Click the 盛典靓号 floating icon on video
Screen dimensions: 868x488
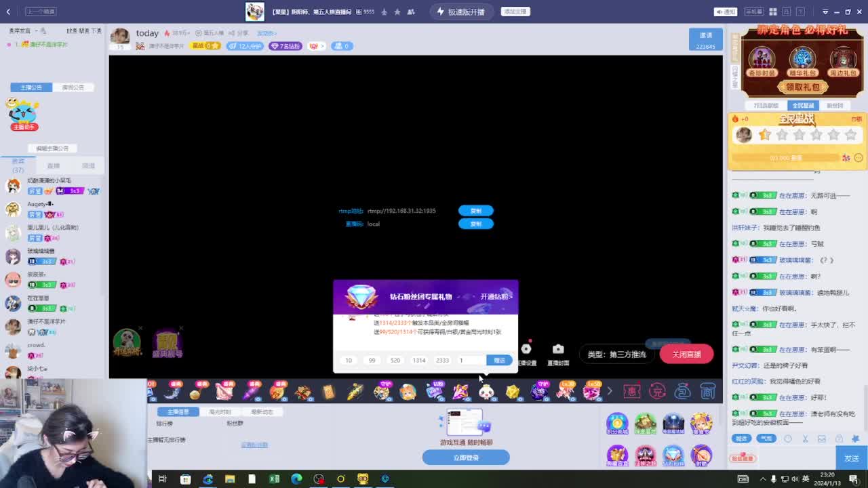click(x=167, y=344)
